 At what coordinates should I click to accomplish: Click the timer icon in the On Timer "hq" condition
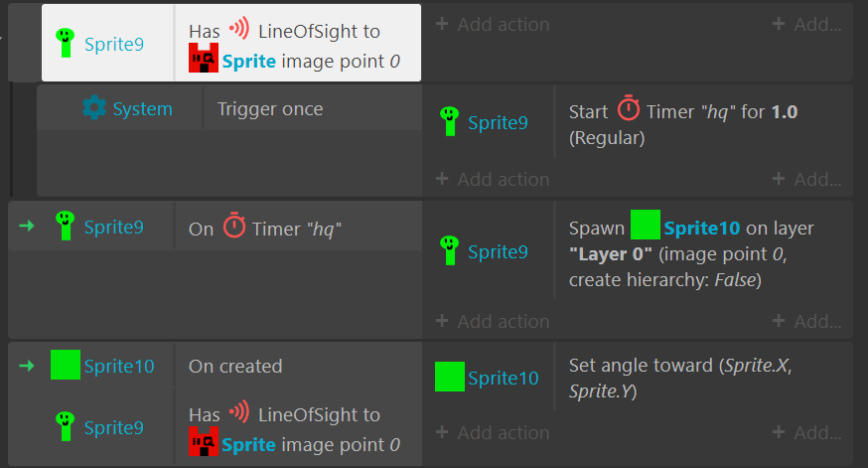pyautogui.click(x=234, y=225)
